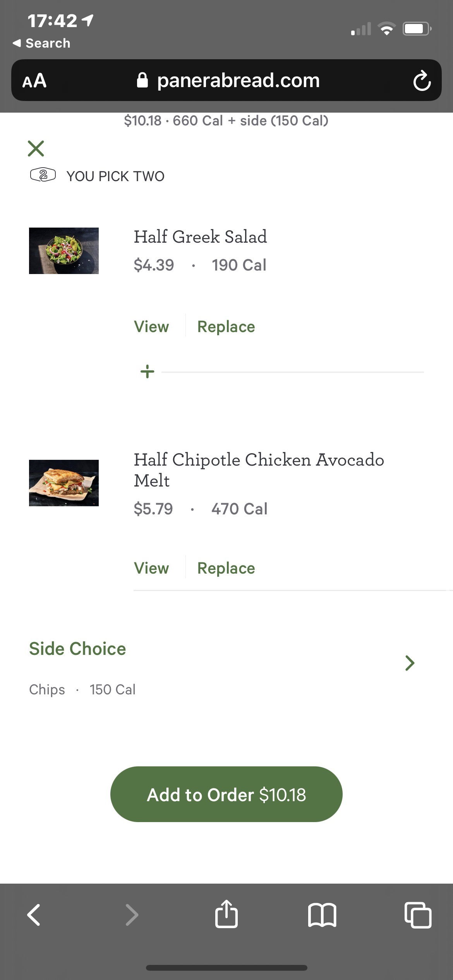The image size is (453, 980).
Task: Open the AA text size menu
Action: [x=34, y=81]
